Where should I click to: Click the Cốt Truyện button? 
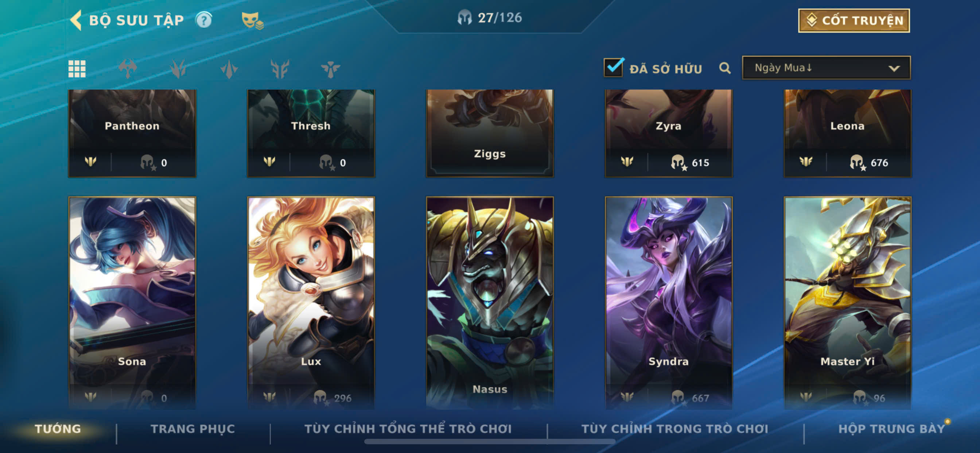click(854, 20)
